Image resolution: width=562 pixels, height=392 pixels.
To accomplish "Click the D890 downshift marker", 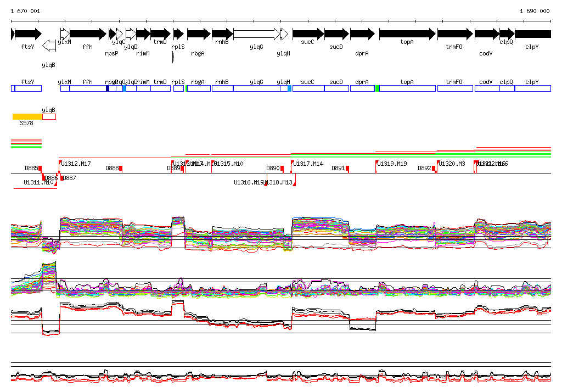I will click(x=282, y=168).
